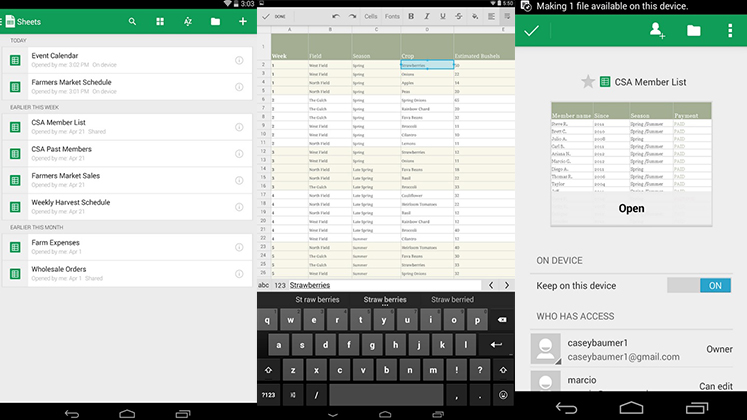Viewport: 747px width, 420px height.
Task: Choose 'St raw berries' keyboard suggestion
Action: coord(317,300)
